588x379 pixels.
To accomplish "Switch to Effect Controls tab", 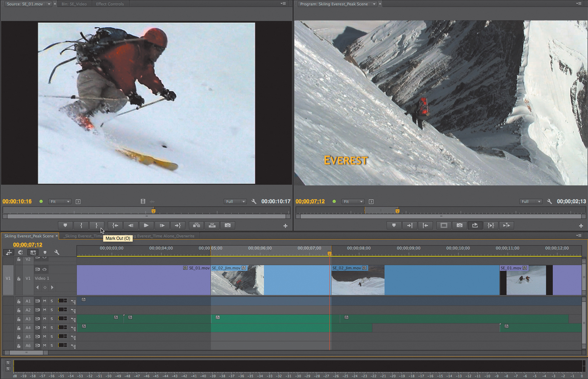I will click(110, 4).
